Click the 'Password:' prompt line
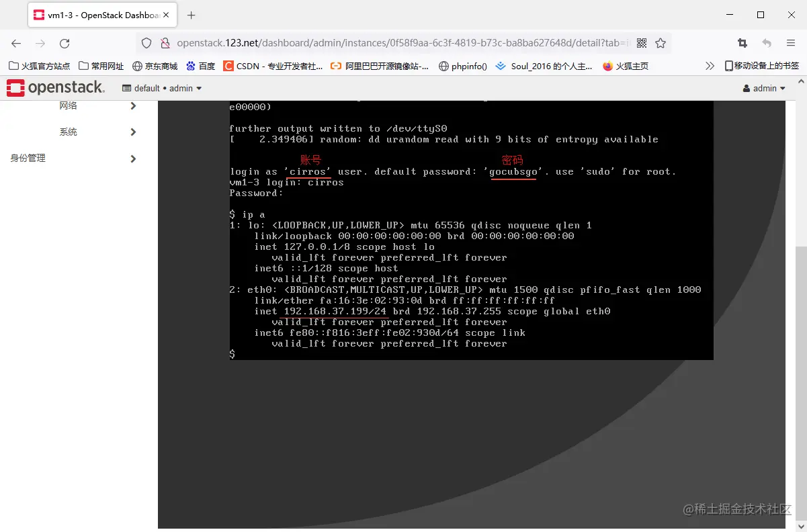807x532 pixels. [x=257, y=193]
